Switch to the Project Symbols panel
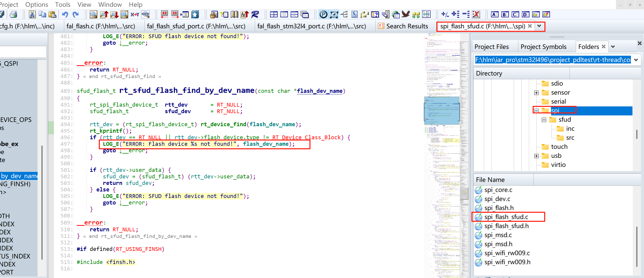The width and height of the screenshot is (644, 278). click(x=543, y=47)
